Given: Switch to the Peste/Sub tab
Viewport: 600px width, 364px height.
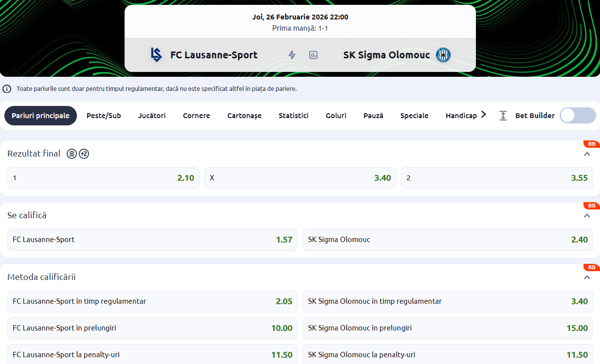Looking at the screenshot, I should pos(104,116).
